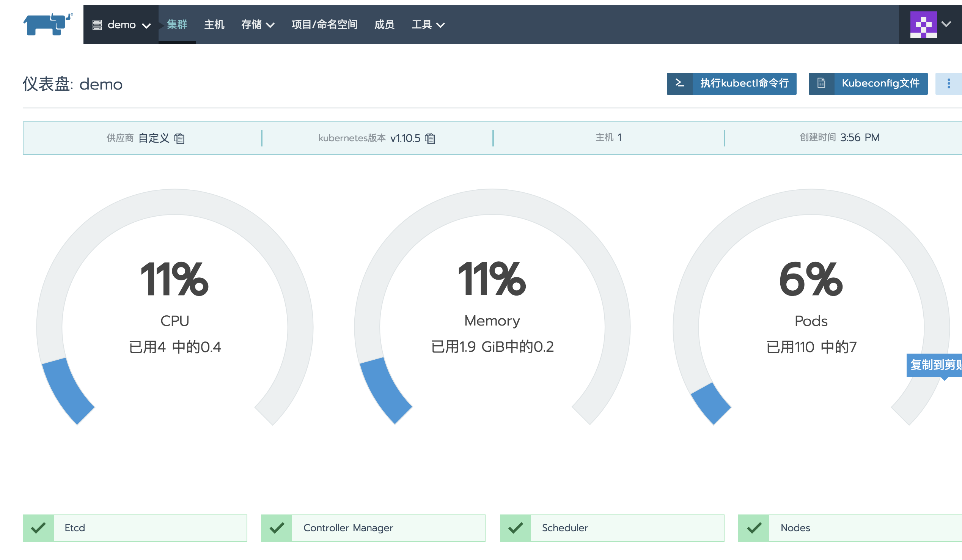Click the kubectl terminal prompt icon
Image resolution: width=962 pixels, height=560 pixels.
coord(679,83)
